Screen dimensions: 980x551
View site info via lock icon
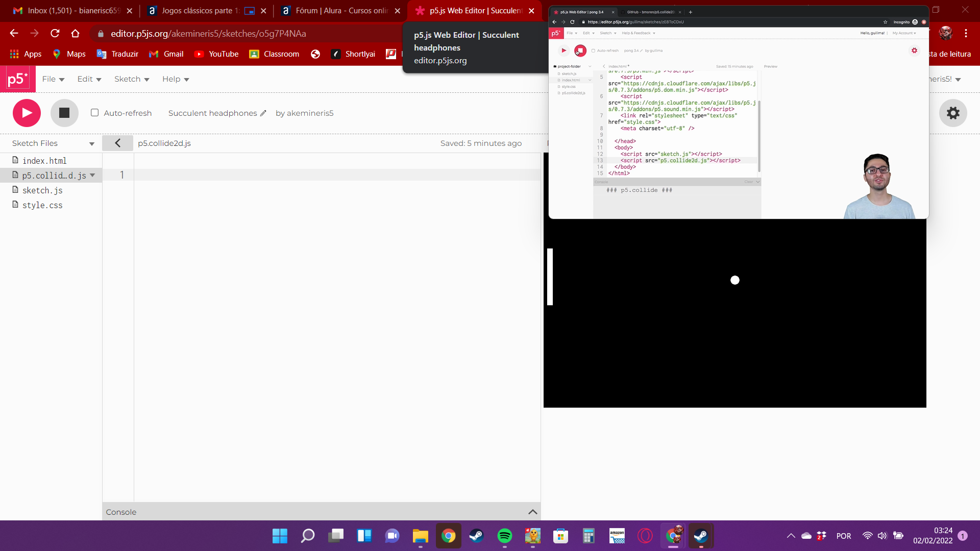tap(101, 34)
